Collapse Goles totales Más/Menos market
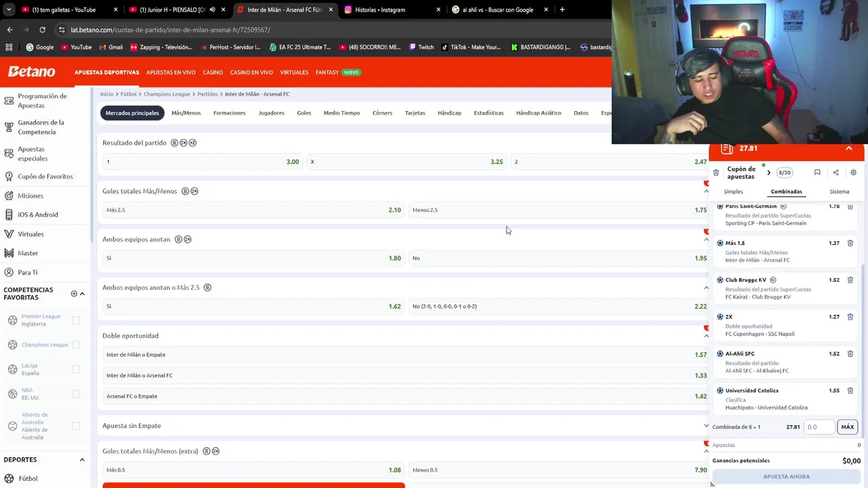Image resolution: width=868 pixels, height=488 pixels. pyautogui.click(x=706, y=191)
